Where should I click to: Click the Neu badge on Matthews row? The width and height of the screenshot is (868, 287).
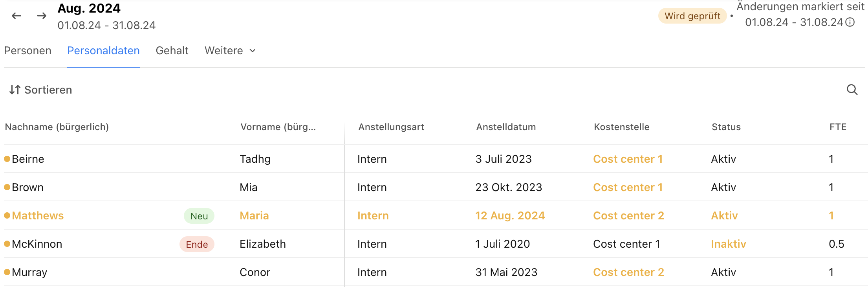pos(199,216)
